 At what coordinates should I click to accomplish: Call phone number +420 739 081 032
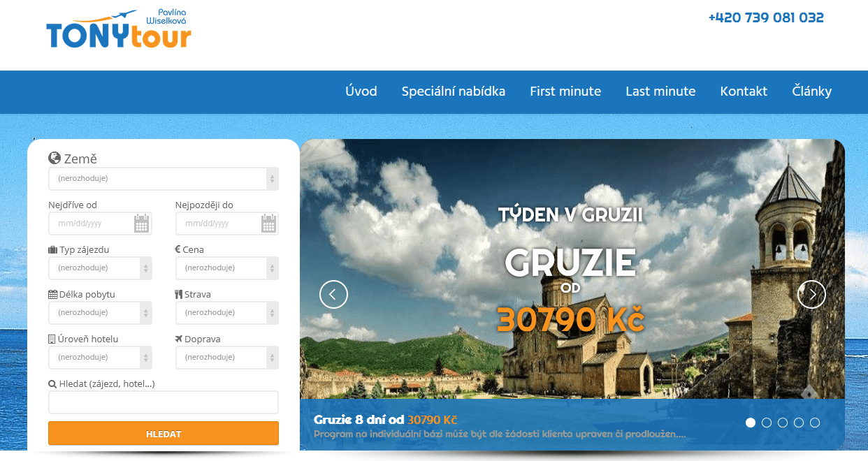(x=766, y=17)
